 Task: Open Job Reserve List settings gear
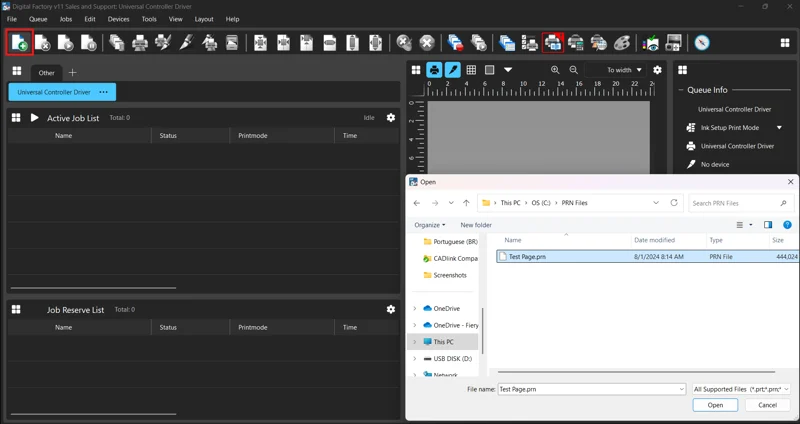[391, 309]
